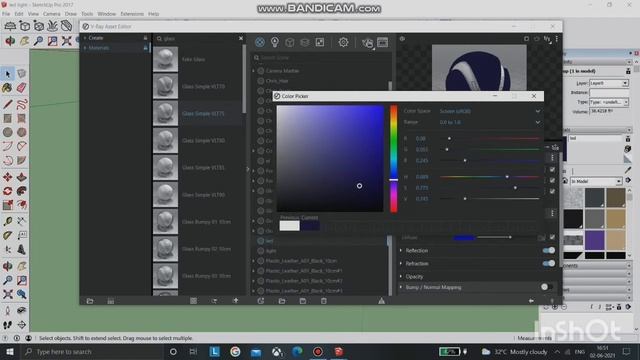Select the Circle tool
The height and width of the screenshot is (360, 640).
point(7,132)
